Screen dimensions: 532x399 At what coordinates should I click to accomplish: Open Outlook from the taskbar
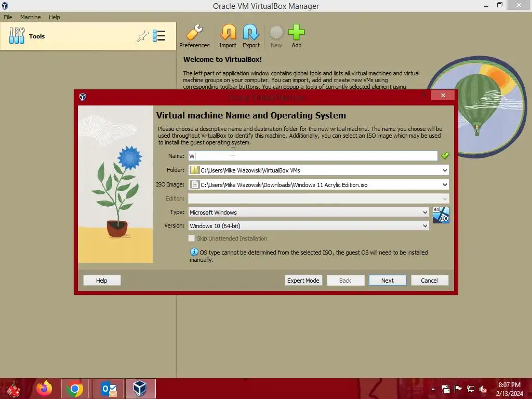pos(109,389)
